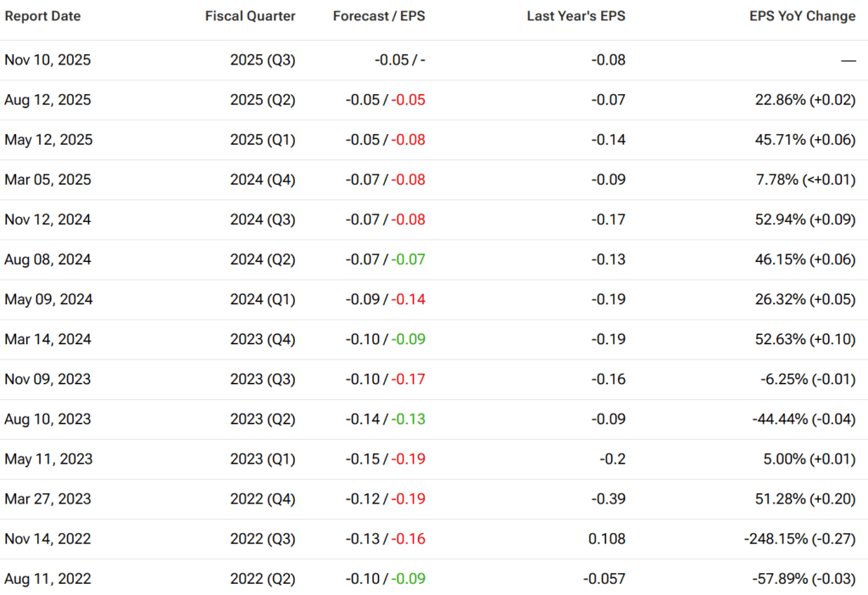
Task: Select the May 11, 2023 report date
Action: point(48,459)
